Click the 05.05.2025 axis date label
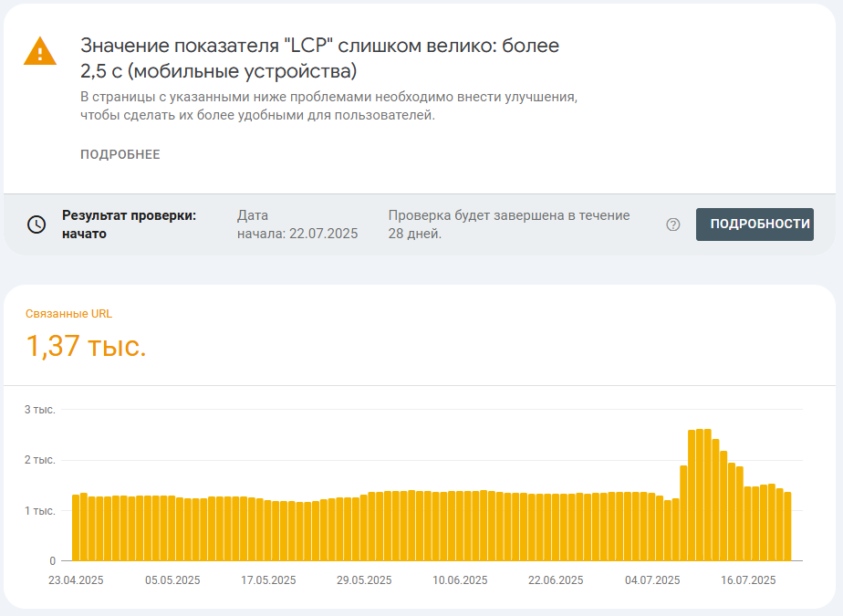The image size is (843, 616). 172,580
